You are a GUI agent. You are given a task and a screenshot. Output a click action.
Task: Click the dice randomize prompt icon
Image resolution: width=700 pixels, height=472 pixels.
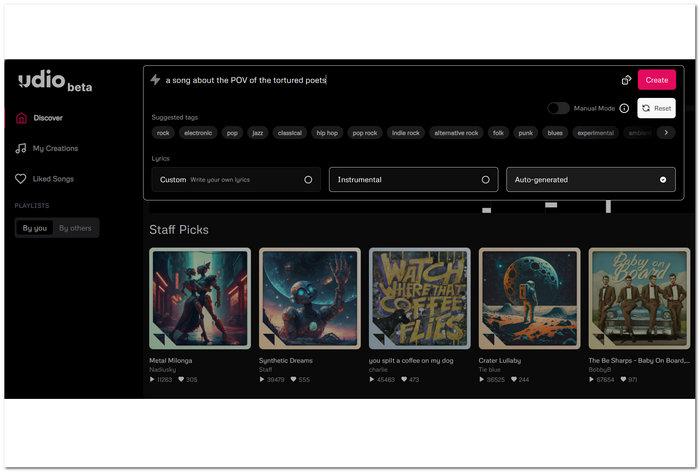pos(626,80)
